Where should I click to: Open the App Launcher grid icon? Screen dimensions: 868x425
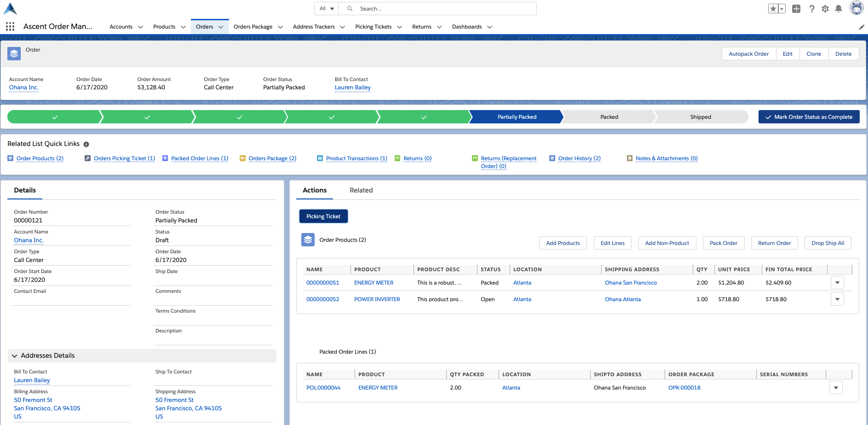point(10,27)
